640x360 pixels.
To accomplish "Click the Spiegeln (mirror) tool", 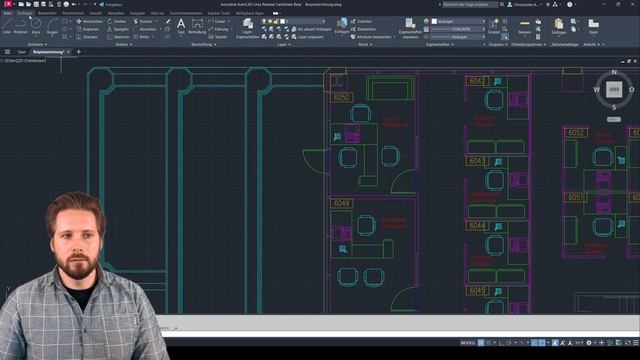I will point(118,29).
